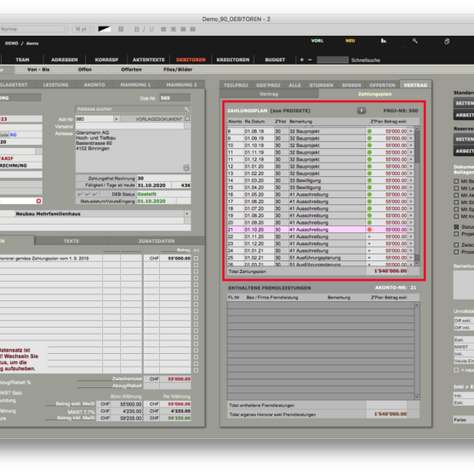Tick the 'Mit Sp' checkbox on the right panel
474x474 pixels.
point(456,209)
